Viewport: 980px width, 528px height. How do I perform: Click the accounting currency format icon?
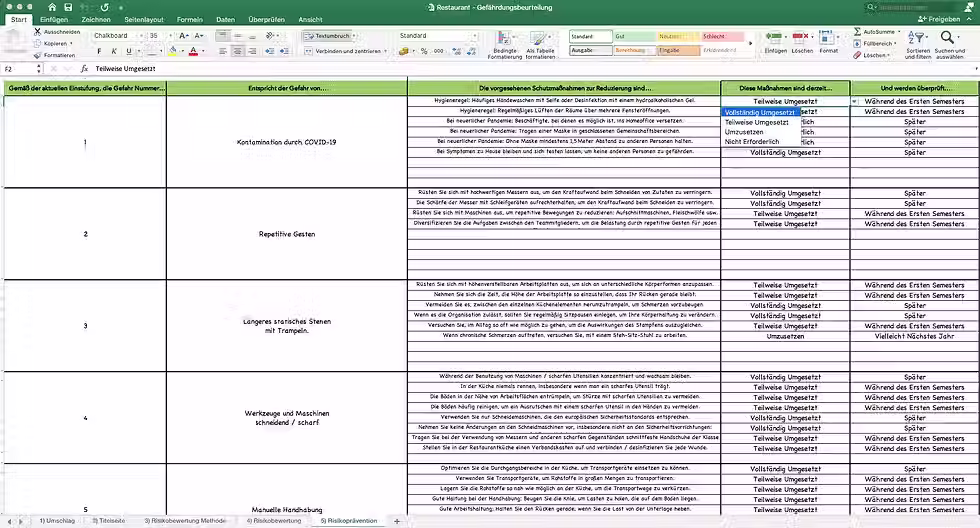point(404,51)
